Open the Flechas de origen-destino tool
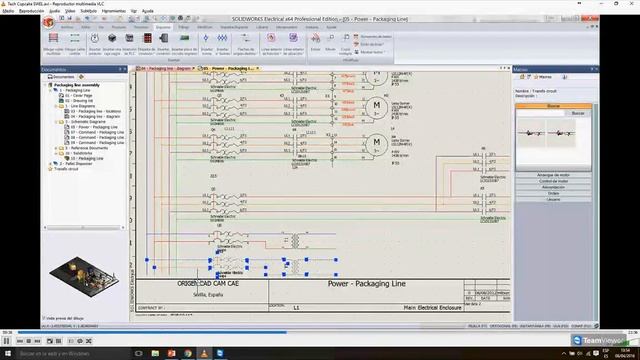 (246, 44)
